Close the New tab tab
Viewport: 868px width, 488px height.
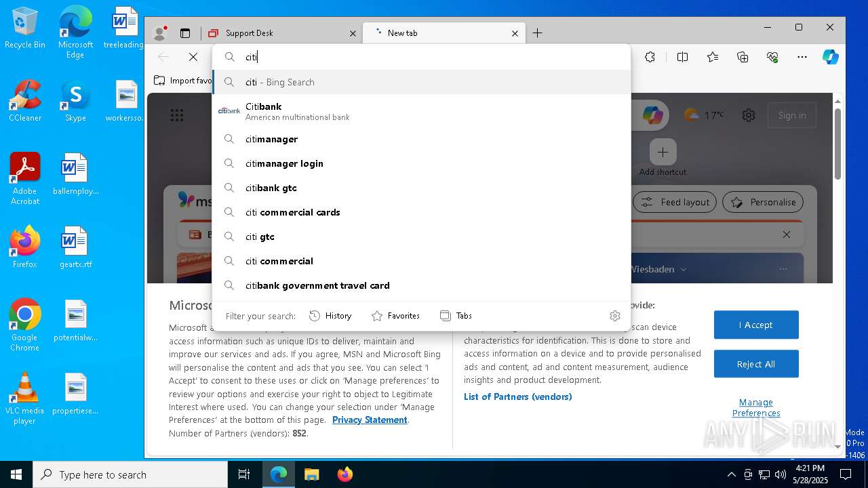(x=515, y=33)
